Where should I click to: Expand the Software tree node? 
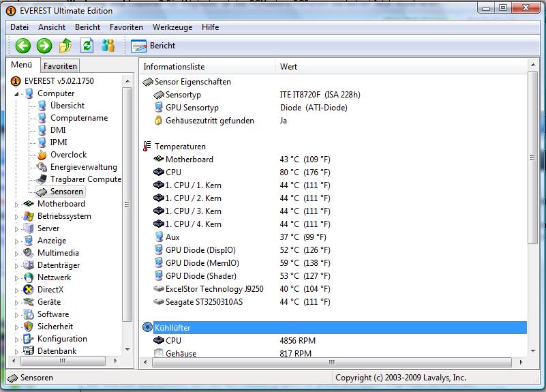tap(16, 315)
